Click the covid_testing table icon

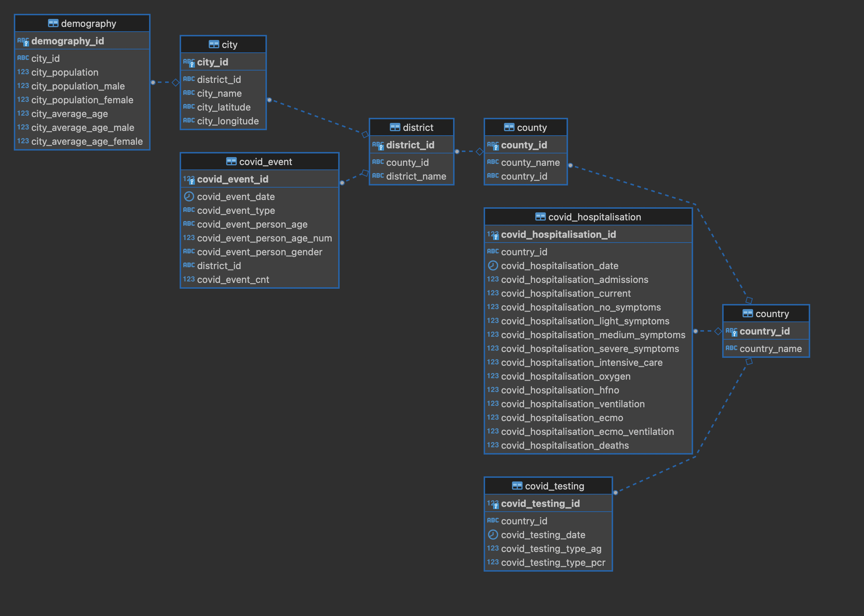pyautogui.click(x=517, y=486)
